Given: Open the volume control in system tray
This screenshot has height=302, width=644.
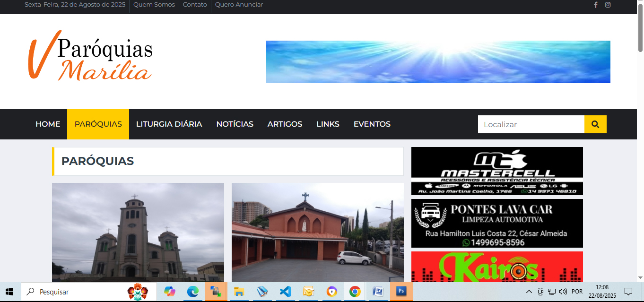Looking at the screenshot, I should click(x=563, y=292).
